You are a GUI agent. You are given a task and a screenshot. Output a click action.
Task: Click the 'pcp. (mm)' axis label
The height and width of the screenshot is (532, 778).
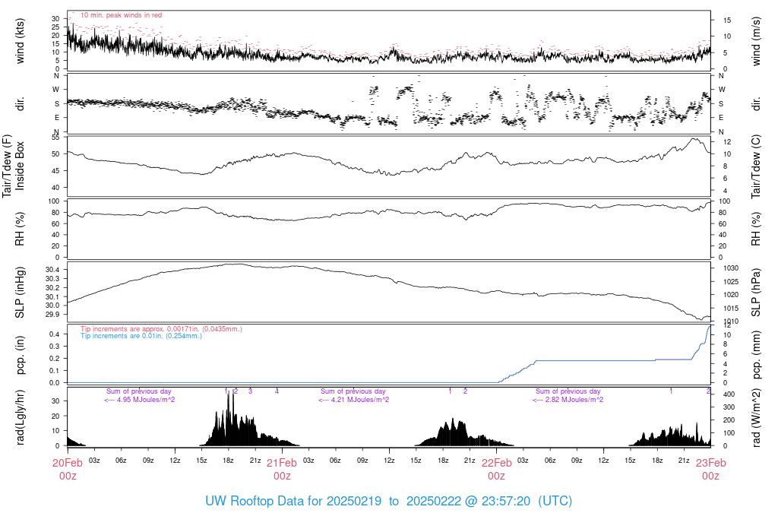pyautogui.click(x=756, y=354)
